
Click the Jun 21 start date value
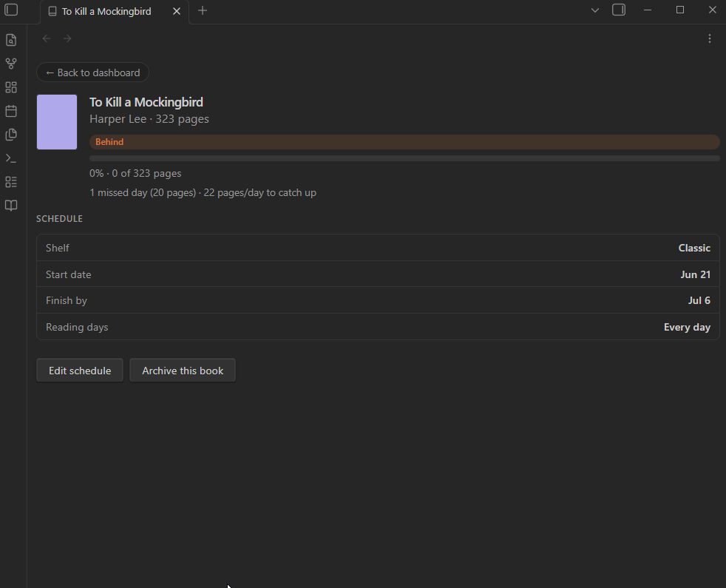pos(695,274)
